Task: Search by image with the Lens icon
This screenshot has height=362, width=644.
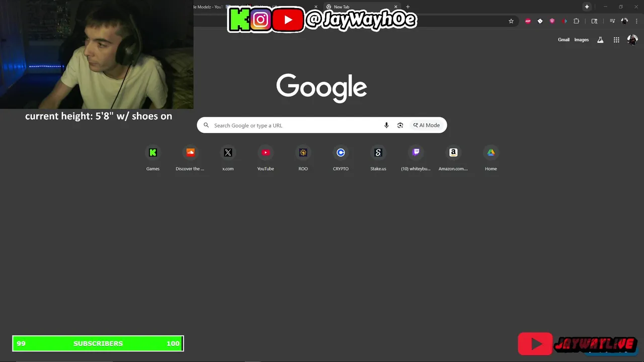Action: pyautogui.click(x=400, y=125)
